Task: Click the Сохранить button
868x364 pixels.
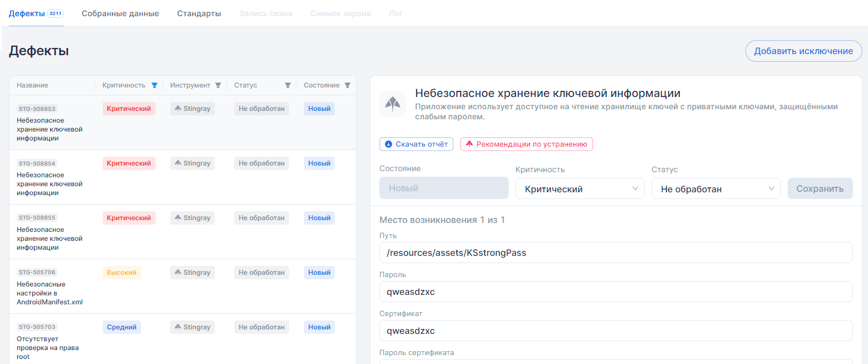Action: (819, 189)
